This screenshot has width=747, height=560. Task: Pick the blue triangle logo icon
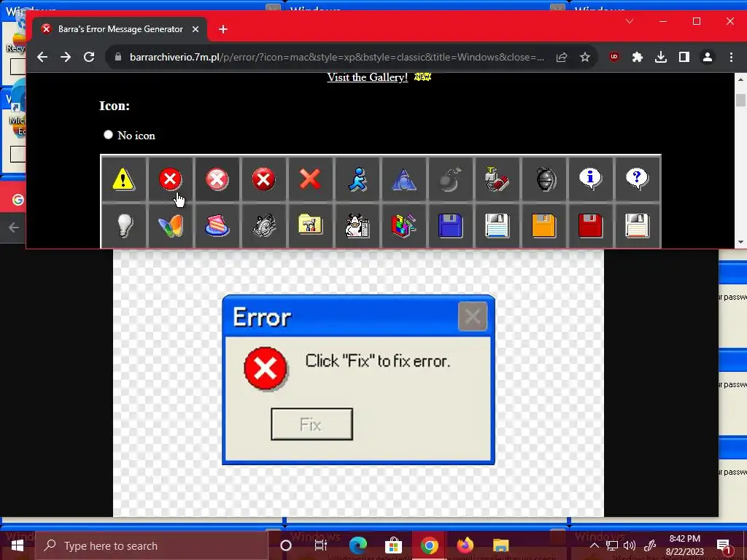(x=403, y=179)
